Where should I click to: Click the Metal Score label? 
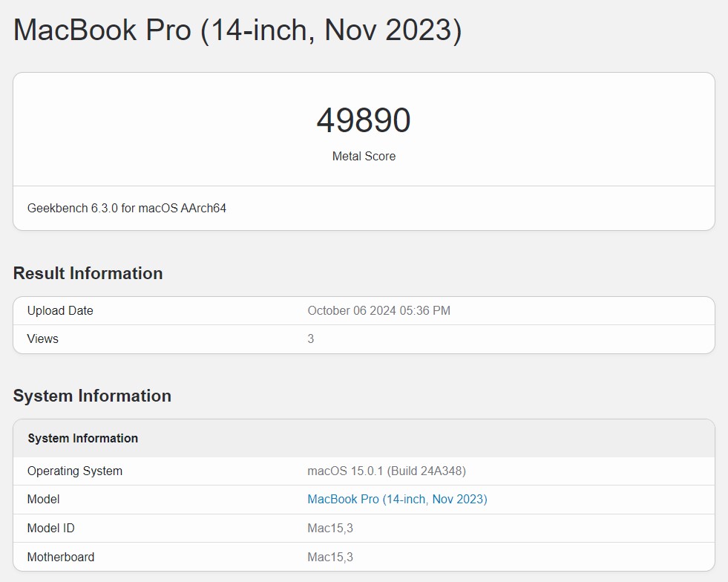(x=364, y=156)
